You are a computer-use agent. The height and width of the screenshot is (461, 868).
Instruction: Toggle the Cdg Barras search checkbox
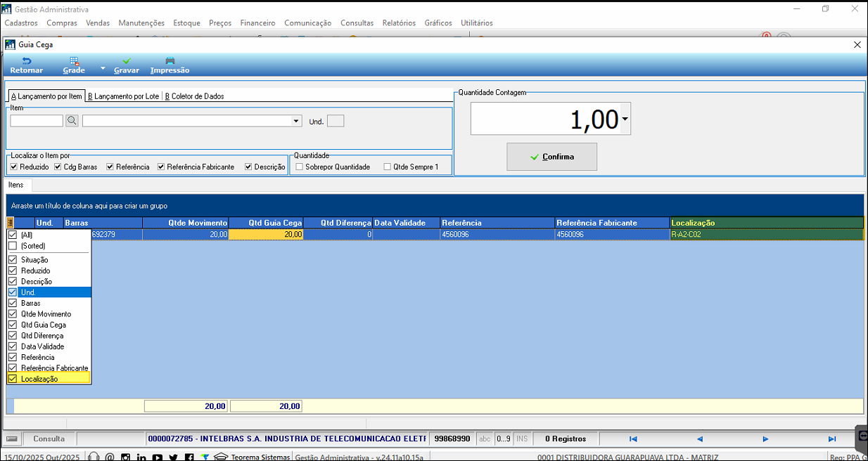click(x=58, y=167)
